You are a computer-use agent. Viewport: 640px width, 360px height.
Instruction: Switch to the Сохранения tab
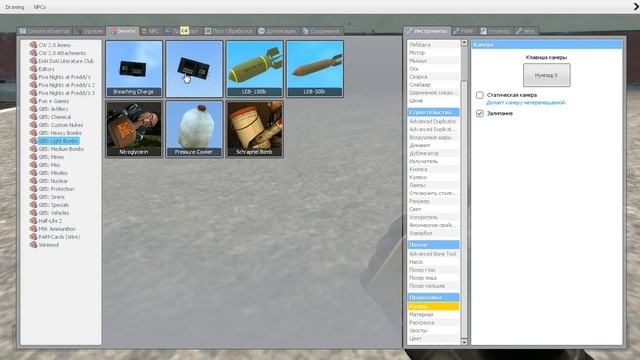point(321,31)
